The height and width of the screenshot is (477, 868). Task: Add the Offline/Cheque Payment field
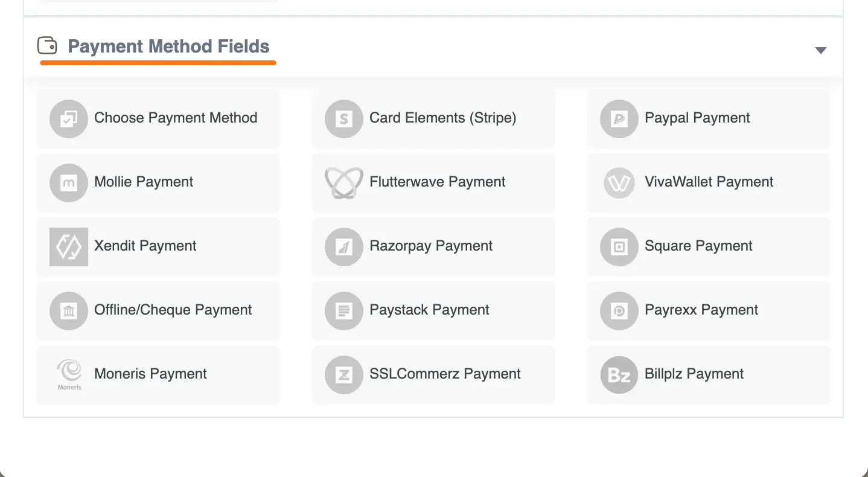pos(158,310)
